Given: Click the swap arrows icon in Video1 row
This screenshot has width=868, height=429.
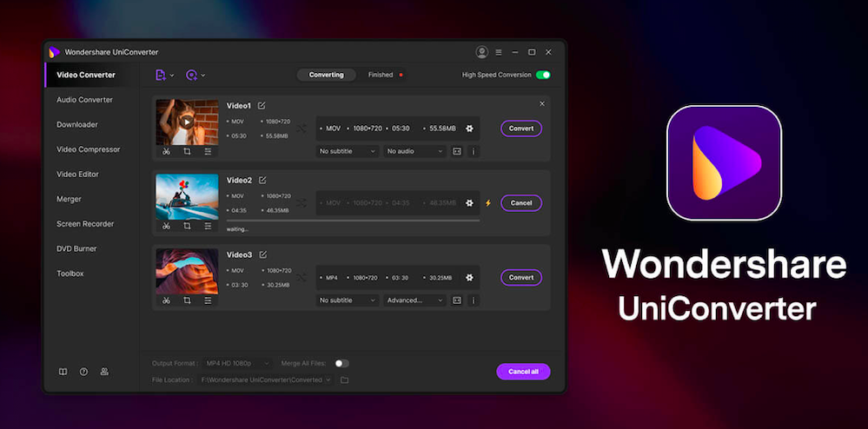Looking at the screenshot, I should point(301,129).
